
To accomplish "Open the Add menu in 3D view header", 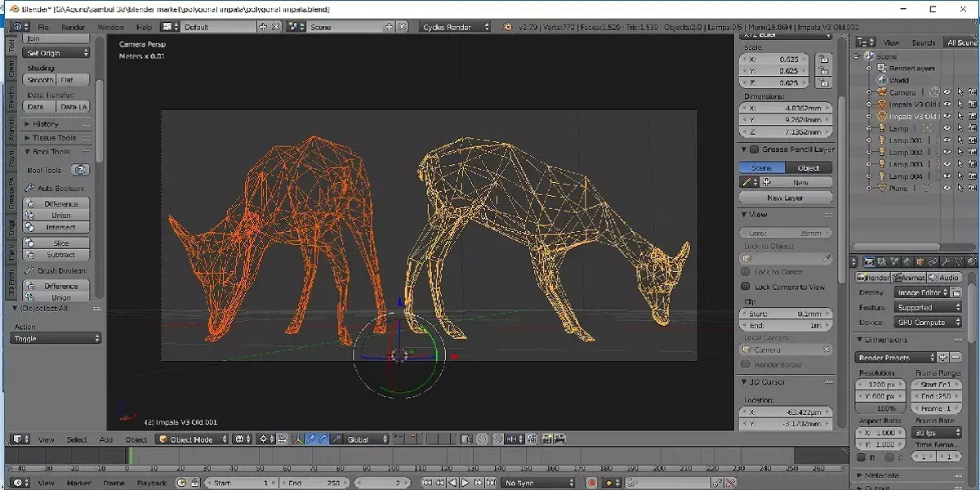I will click(106, 439).
